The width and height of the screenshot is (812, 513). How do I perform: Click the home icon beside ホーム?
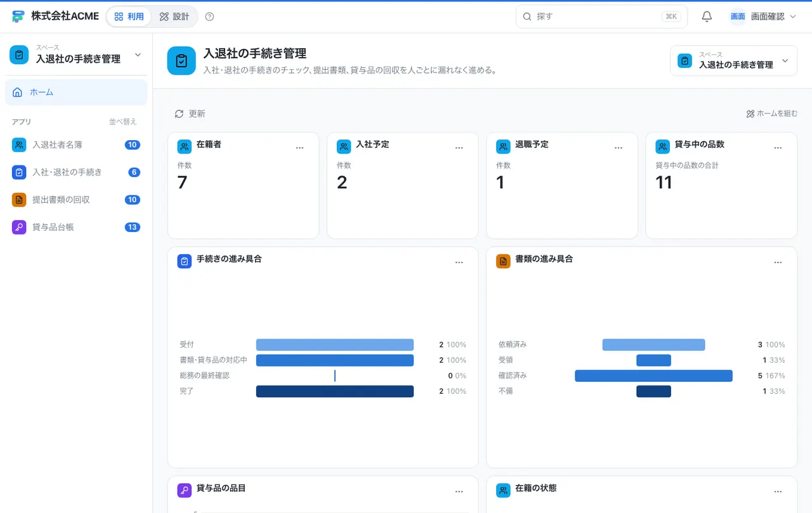18,92
